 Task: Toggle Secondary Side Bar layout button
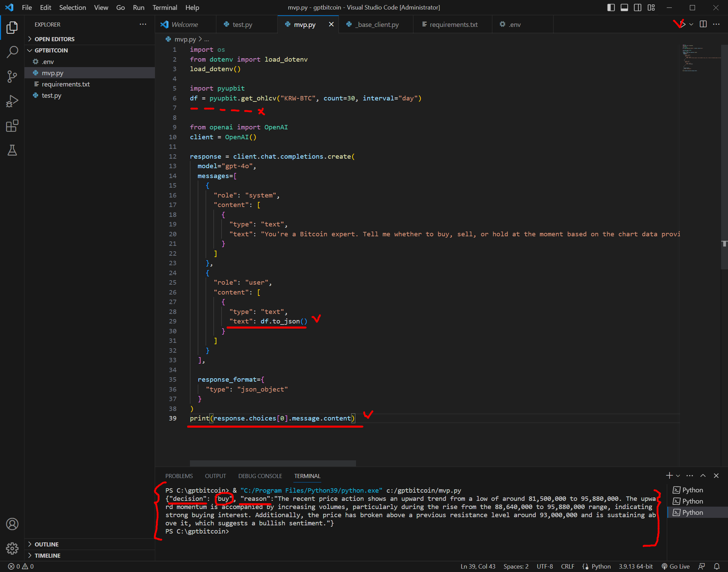638,7
